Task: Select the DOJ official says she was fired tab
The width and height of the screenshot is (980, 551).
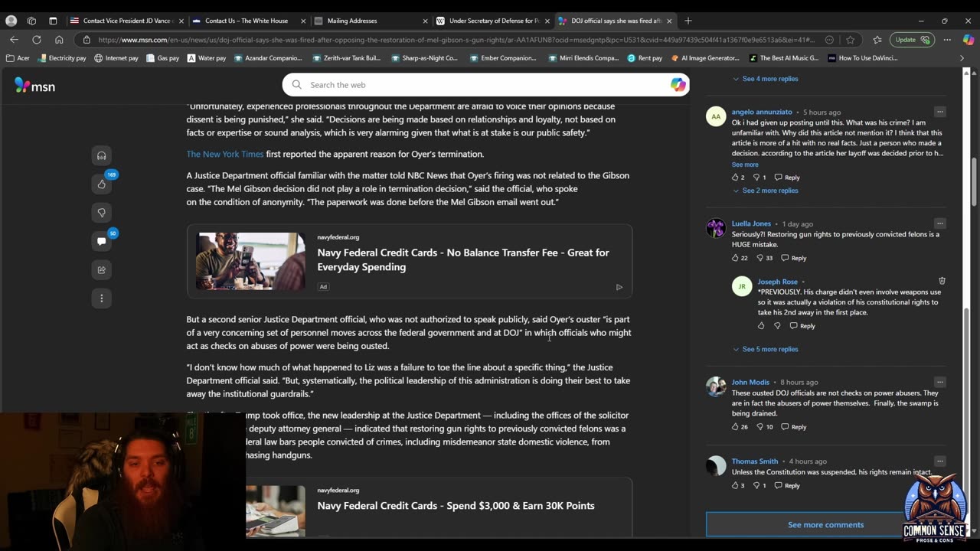Action: pyautogui.click(x=614, y=21)
